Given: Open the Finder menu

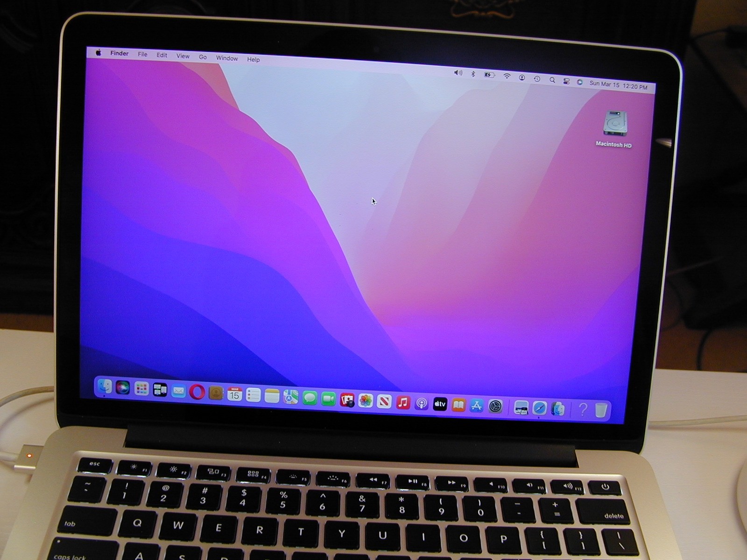Looking at the screenshot, I should (x=120, y=54).
